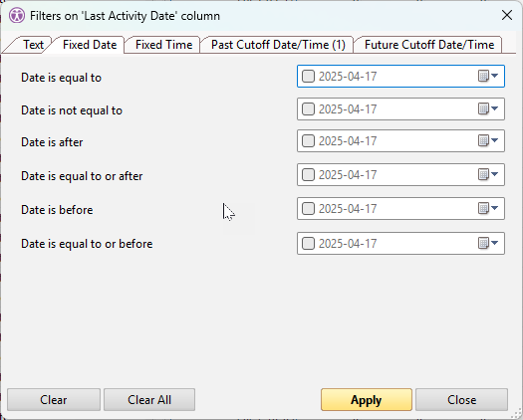
Task: Click the calendar icon in 'Date is after' row
Action: (483, 140)
